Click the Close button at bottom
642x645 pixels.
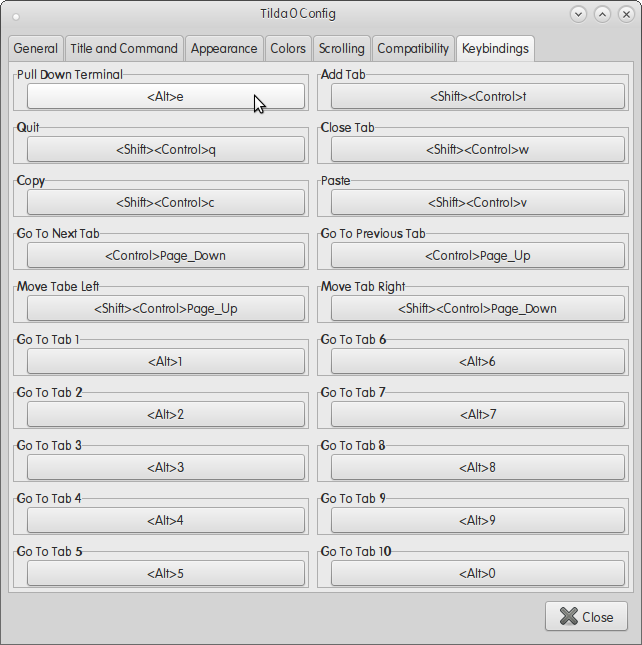click(586, 617)
